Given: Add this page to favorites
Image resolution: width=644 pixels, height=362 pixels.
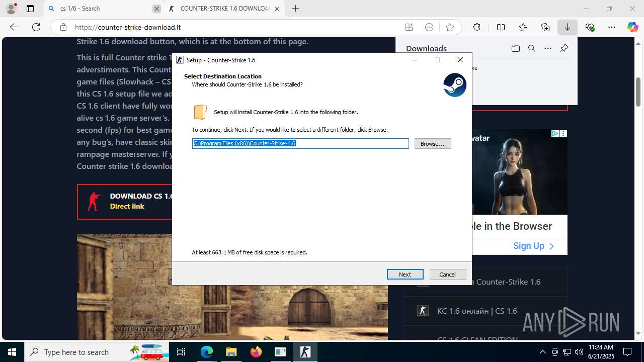Looking at the screenshot, I should [450, 27].
